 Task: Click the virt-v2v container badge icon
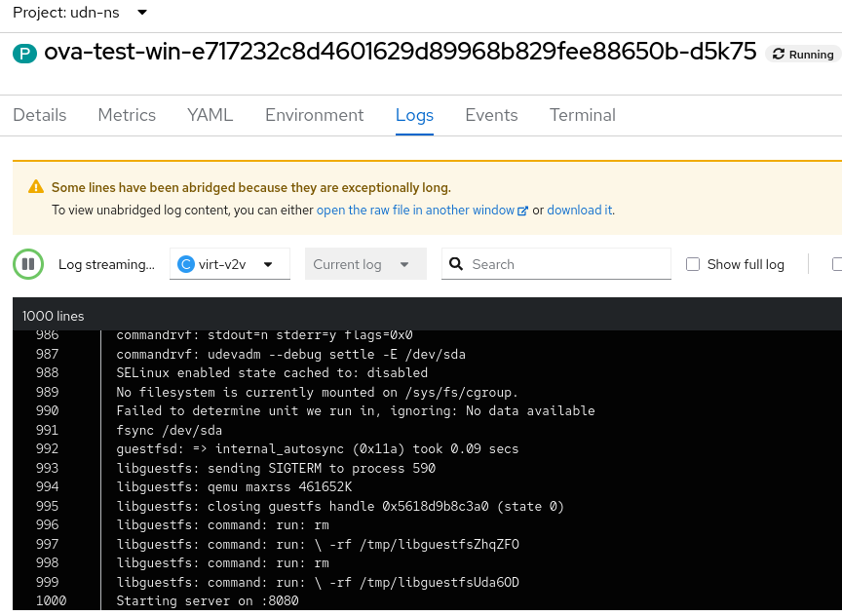coord(186,264)
